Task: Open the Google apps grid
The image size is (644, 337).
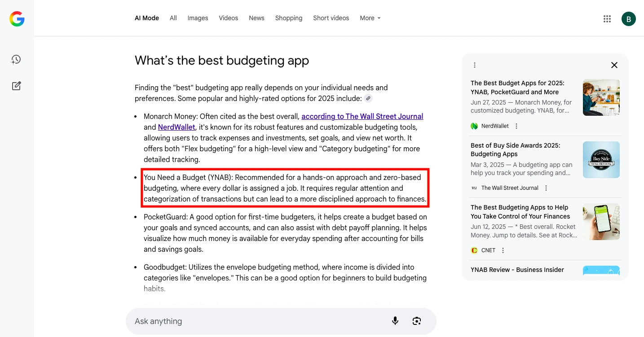Action: tap(607, 19)
